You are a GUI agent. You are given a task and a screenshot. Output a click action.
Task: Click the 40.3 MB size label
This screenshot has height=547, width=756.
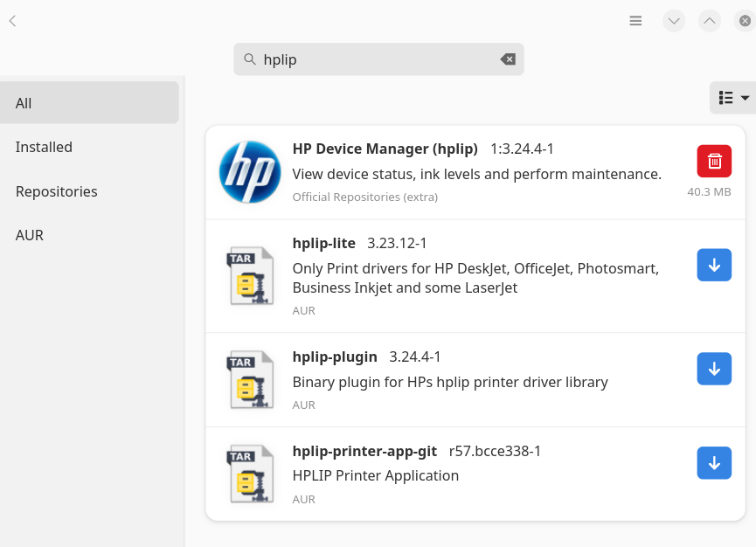(709, 192)
